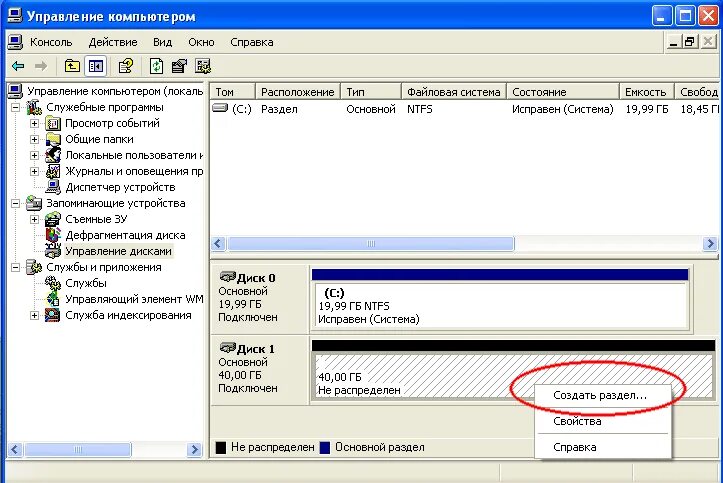
Task: Open the Окно menu
Action: point(201,42)
